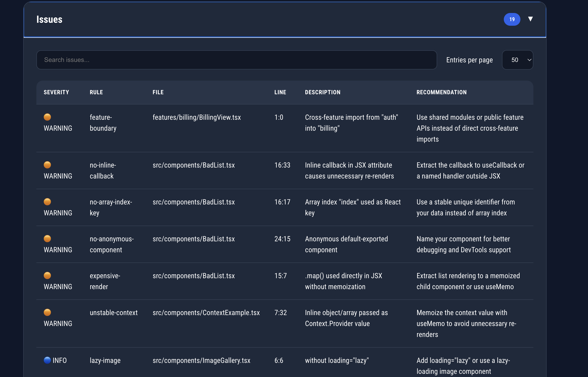Sort by the SEVERITY column header
Image resolution: width=588 pixels, height=377 pixels.
tap(56, 92)
